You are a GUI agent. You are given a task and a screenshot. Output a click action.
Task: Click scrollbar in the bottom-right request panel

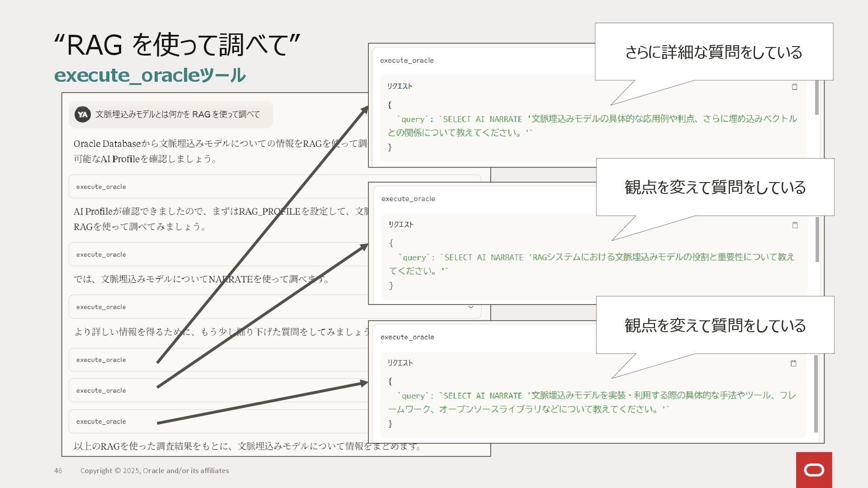(x=816, y=393)
